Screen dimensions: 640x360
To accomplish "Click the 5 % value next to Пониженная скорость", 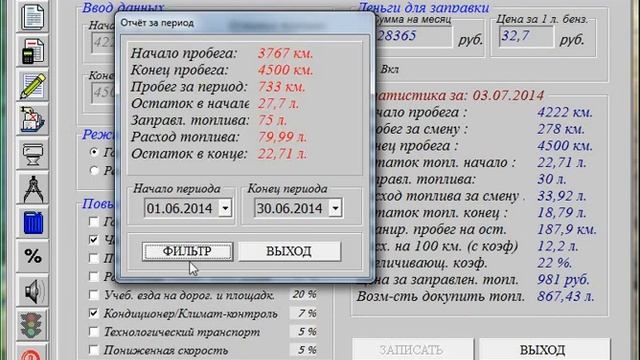I will pos(304,350).
